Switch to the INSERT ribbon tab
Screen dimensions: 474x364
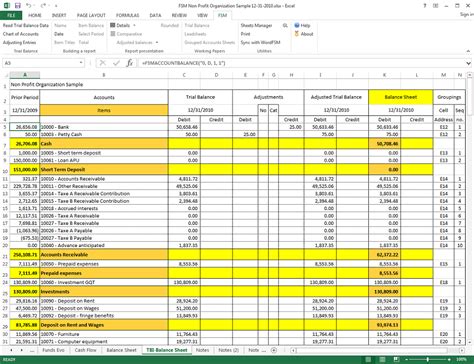pos(59,15)
